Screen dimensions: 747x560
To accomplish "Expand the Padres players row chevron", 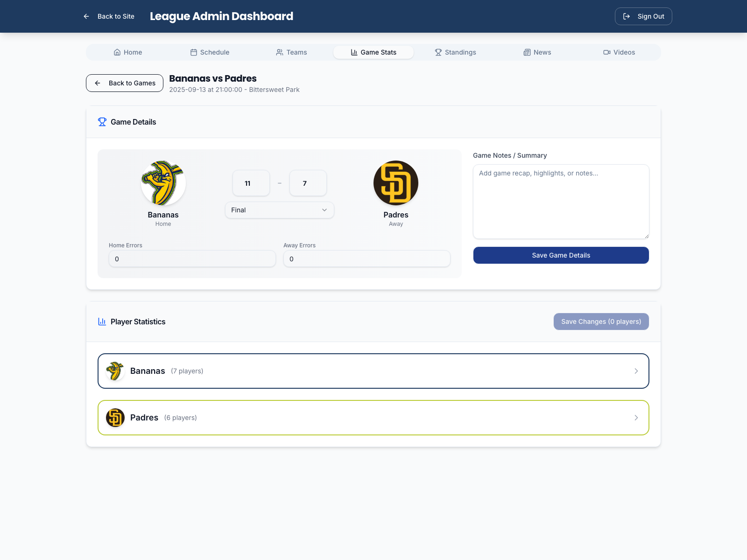I will (x=636, y=418).
